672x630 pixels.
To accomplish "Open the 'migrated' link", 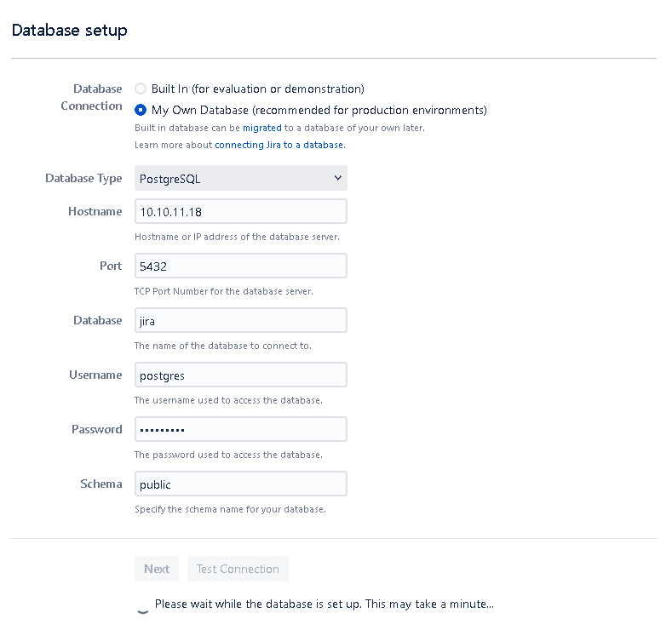I will pos(261,128).
